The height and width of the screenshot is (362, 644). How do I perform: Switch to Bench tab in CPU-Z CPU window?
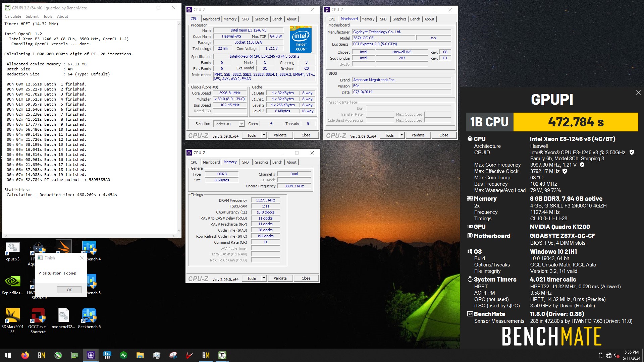(277, 19)
